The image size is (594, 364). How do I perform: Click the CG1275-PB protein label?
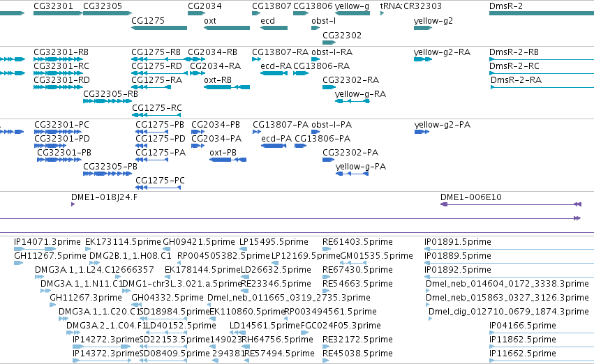(159, 125)
